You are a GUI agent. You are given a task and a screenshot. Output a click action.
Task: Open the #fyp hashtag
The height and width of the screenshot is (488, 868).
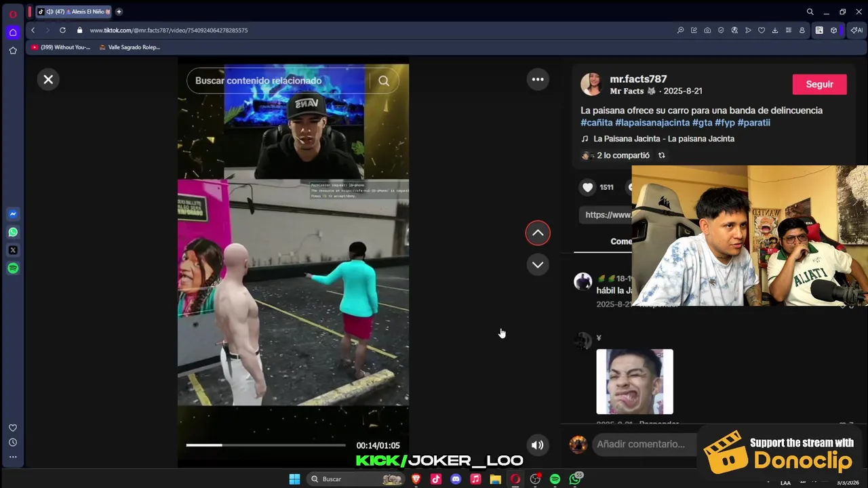point(725,123)
